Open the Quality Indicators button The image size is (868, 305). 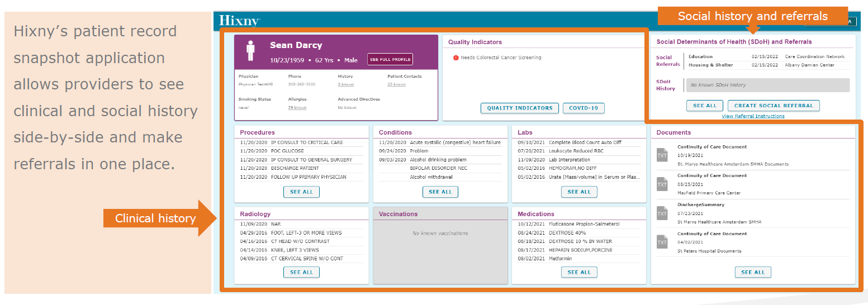click(x=519, y=108)
